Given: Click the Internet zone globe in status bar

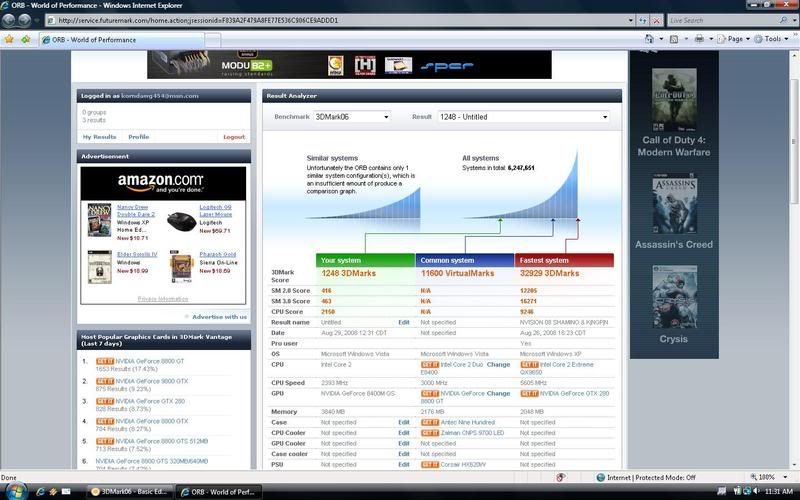Looking at the screenshot, I should tap(601, 478).
